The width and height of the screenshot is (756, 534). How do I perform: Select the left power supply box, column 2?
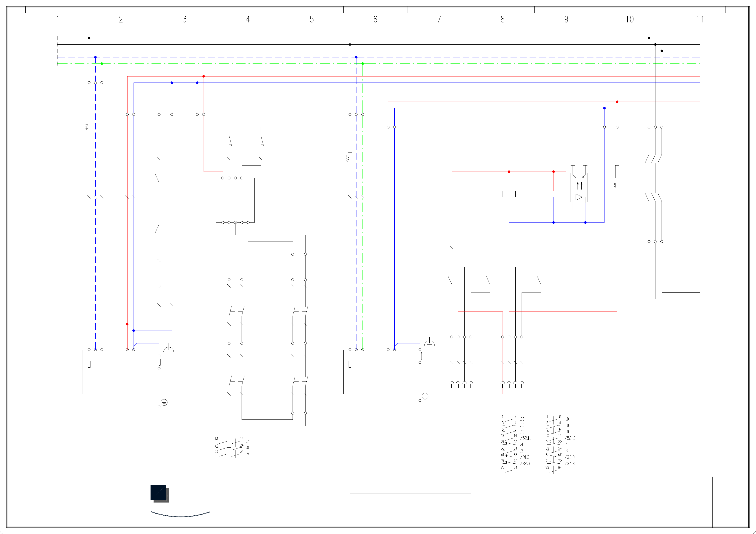(111, 372)
